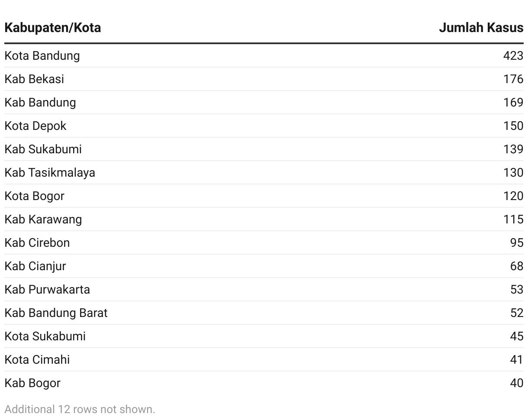Click the Jumlah Kasus column header
The image size is (528, 420).
point(481,28)
